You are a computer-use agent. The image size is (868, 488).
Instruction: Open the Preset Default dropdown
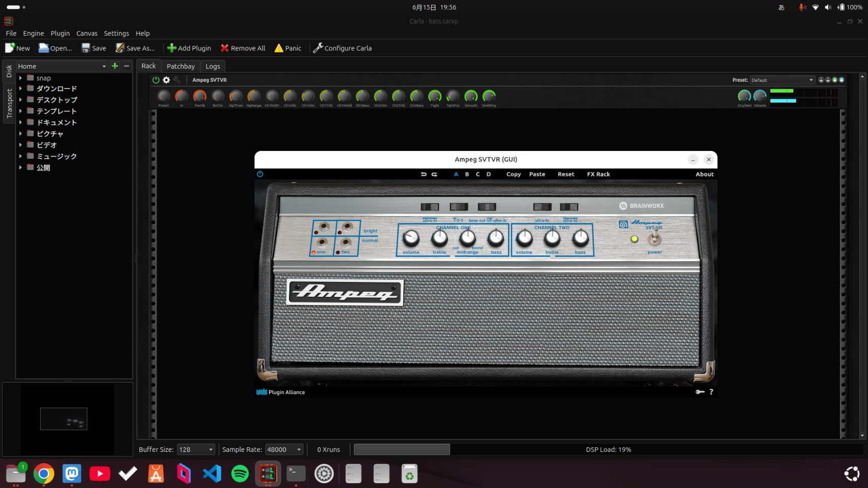(x=782, y=80)
